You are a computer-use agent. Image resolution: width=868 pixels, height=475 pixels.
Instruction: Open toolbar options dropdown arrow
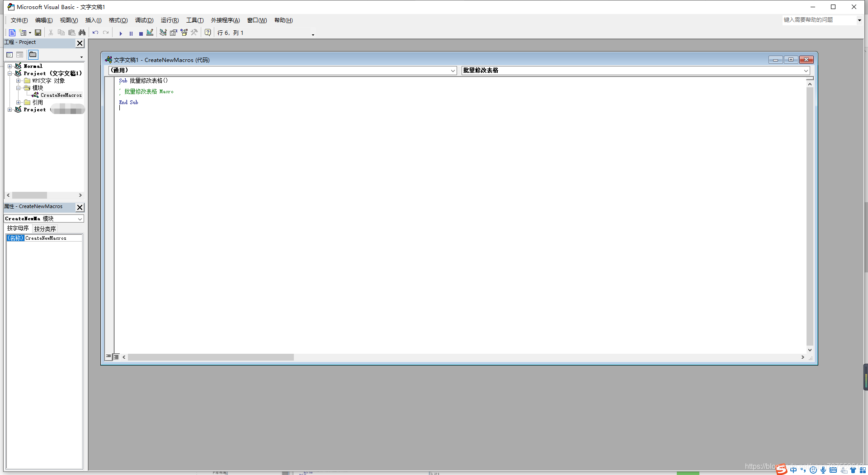click(313, 34)
